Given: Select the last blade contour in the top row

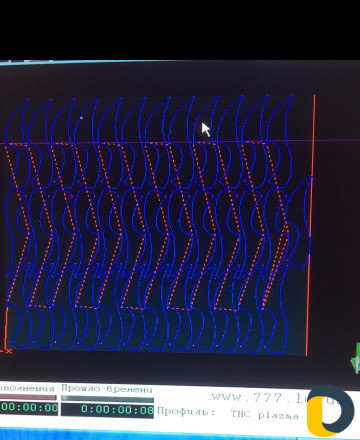Looking at the screenshot, I should [x=281, y=141].
